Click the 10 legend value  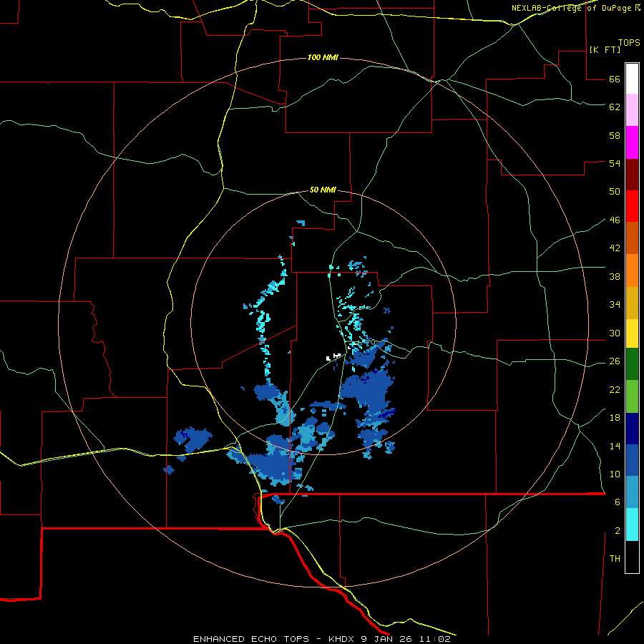(615, 474)
